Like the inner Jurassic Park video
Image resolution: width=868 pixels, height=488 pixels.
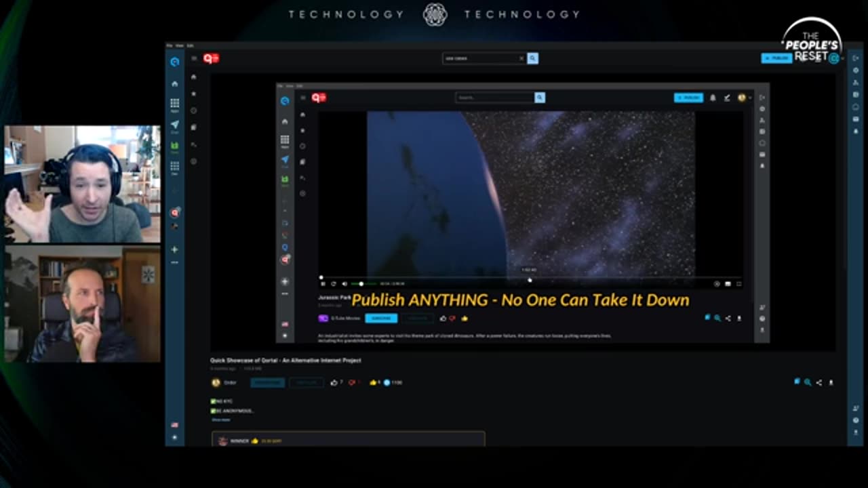coord(443,318)
